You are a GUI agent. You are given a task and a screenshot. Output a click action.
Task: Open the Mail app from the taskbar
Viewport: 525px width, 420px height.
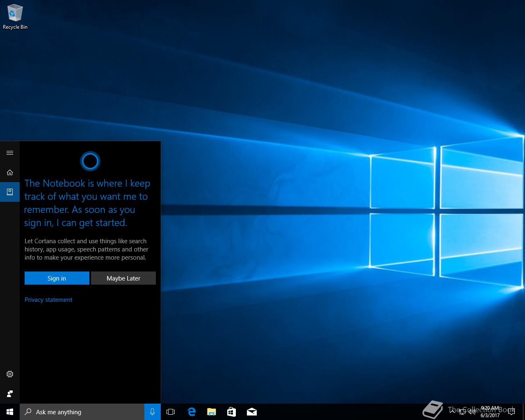pos(251,412)
